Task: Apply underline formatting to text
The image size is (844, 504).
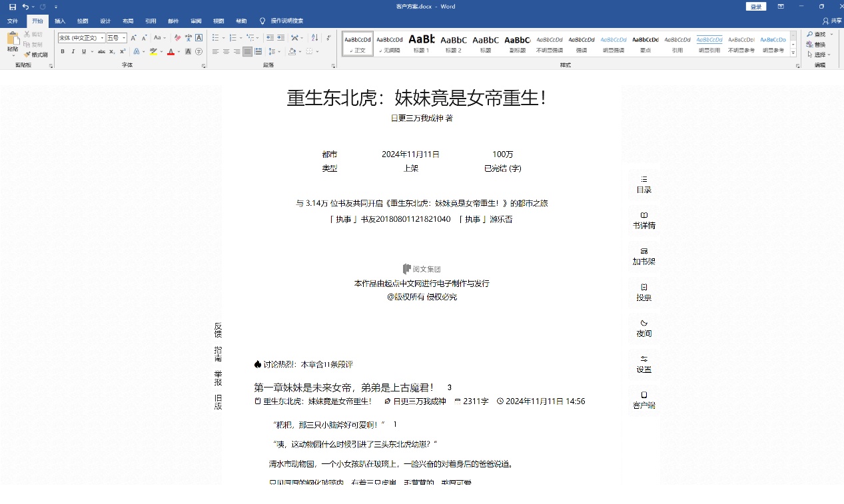Action: (x=84, y=51)
